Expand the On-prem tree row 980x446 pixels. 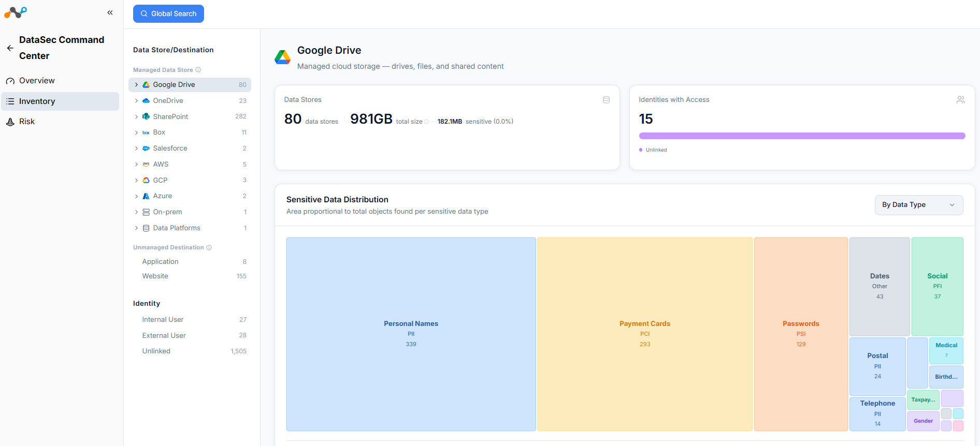pos(136,212)
